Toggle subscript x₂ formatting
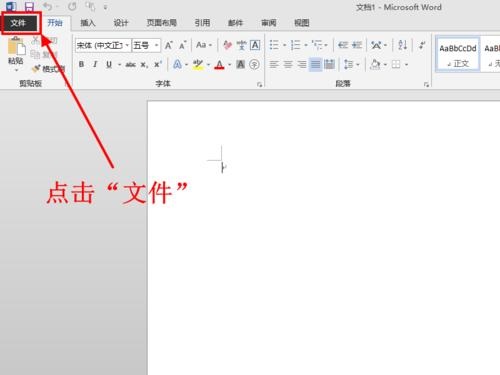500x375 pixels. [x=144, y=65]
